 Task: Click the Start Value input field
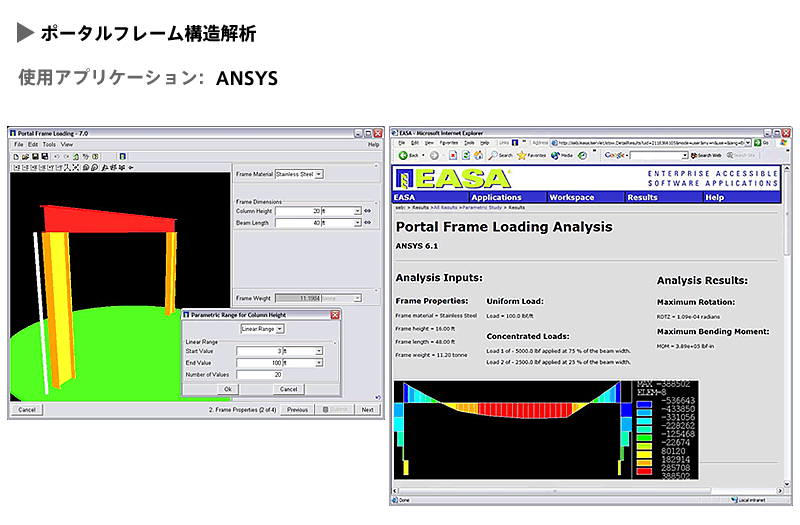[x=259, y=351]
